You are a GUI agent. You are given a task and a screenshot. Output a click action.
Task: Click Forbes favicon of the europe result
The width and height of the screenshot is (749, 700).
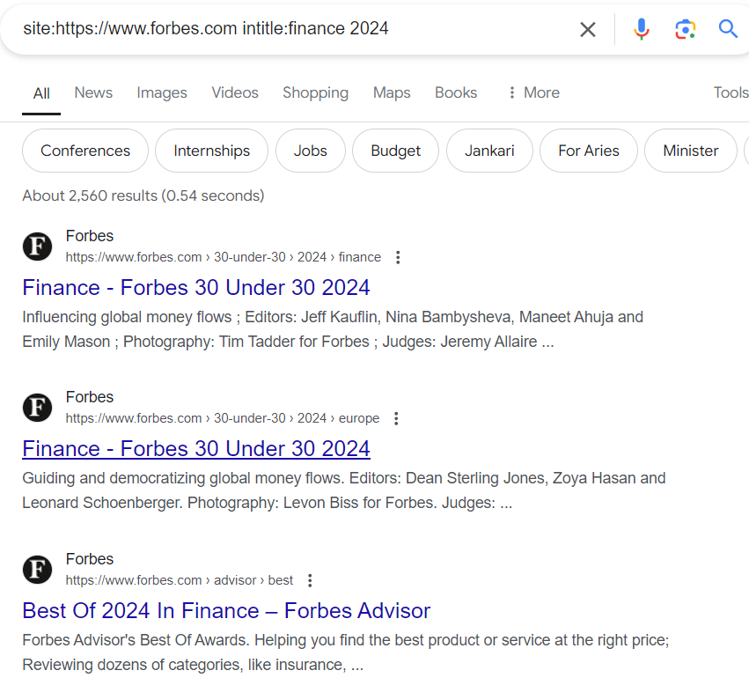coord(37,408)
